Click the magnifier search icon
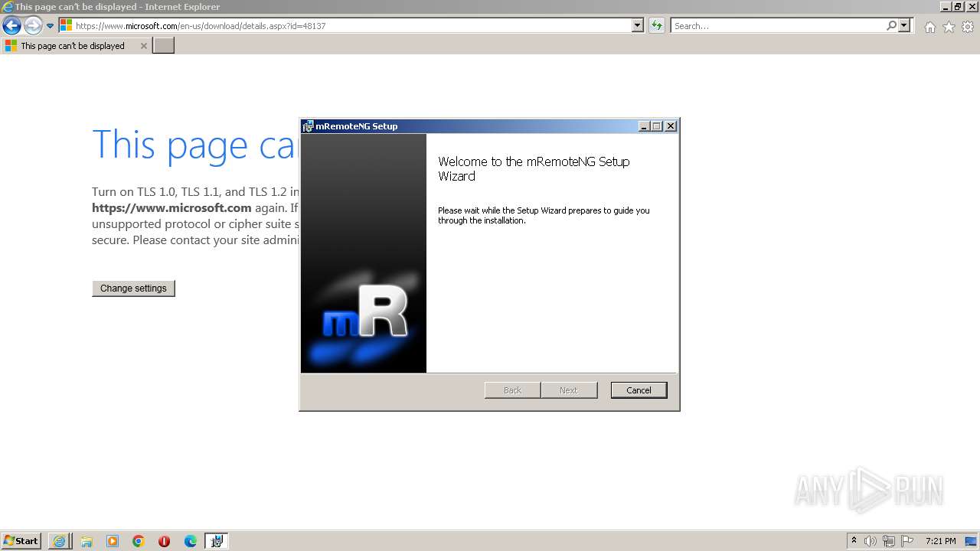 [891, 25]
